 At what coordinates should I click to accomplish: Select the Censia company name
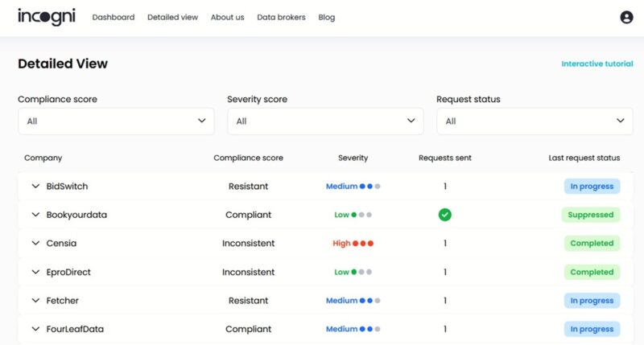click(61, 243)
